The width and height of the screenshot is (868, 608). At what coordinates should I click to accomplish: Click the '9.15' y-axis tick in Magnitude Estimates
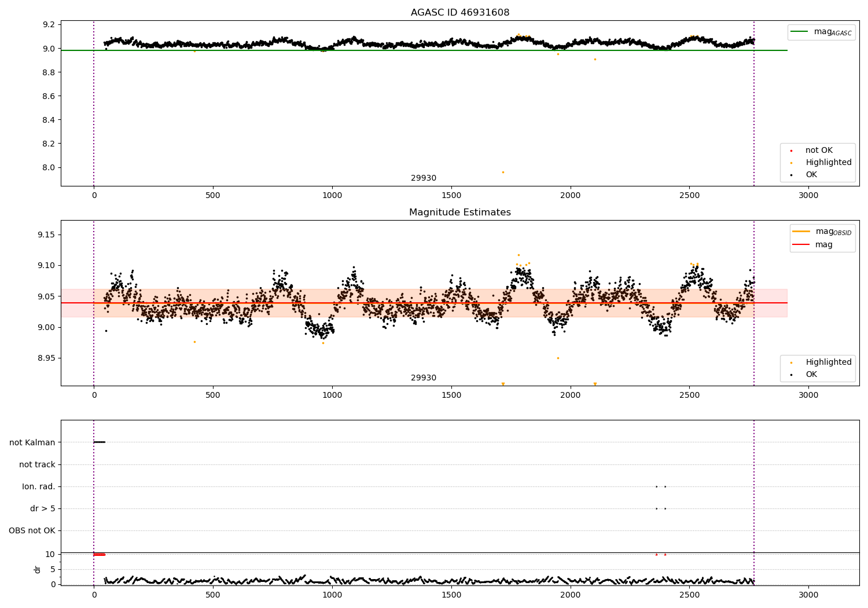[46, 235]
